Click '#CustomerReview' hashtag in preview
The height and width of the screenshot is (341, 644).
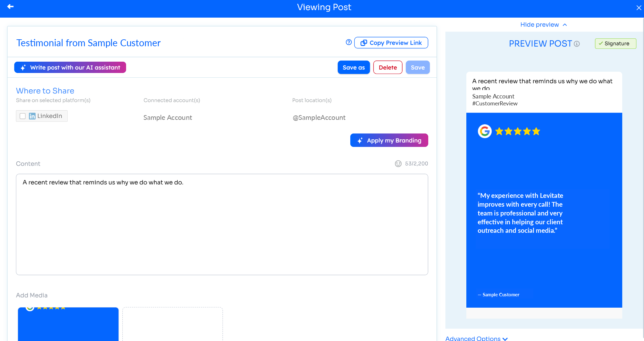(x=495, y=103)
